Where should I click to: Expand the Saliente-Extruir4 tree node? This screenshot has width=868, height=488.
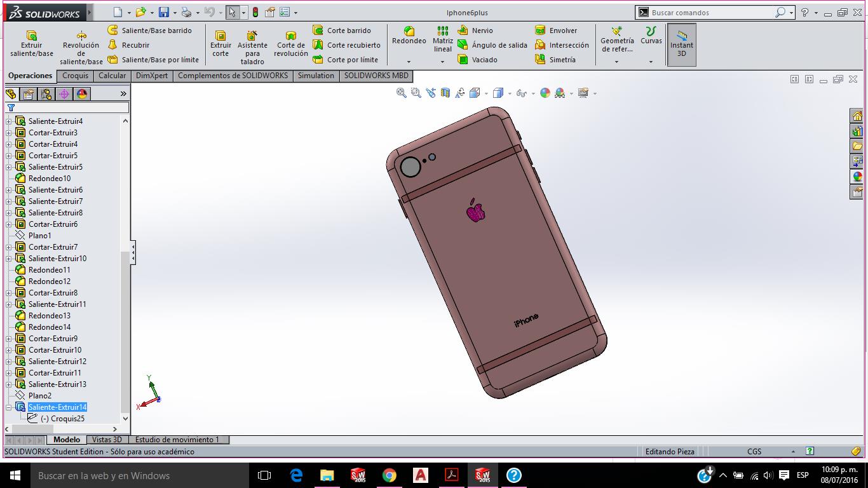tap(9, 121)
